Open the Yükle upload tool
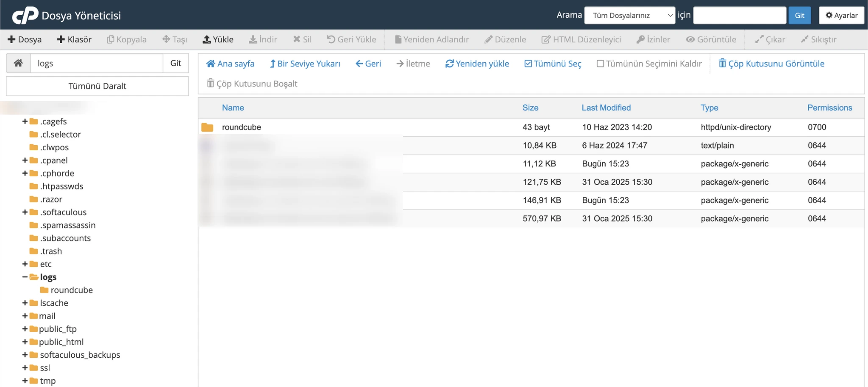The width and height of the screenshot is (868, 387). pyautogui.click(x=218, y=39)
